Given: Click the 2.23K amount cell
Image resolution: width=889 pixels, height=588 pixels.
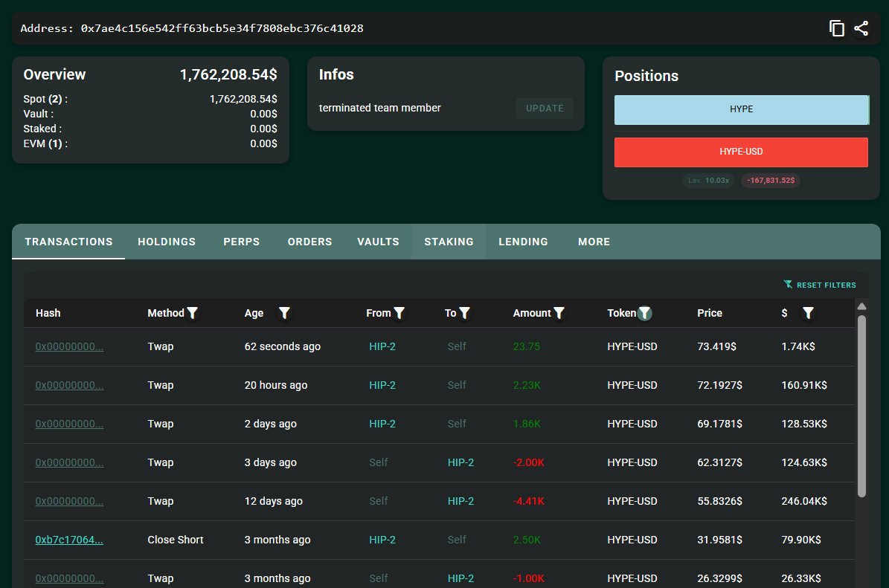Looking at the screenshot, I should point(527,385).
